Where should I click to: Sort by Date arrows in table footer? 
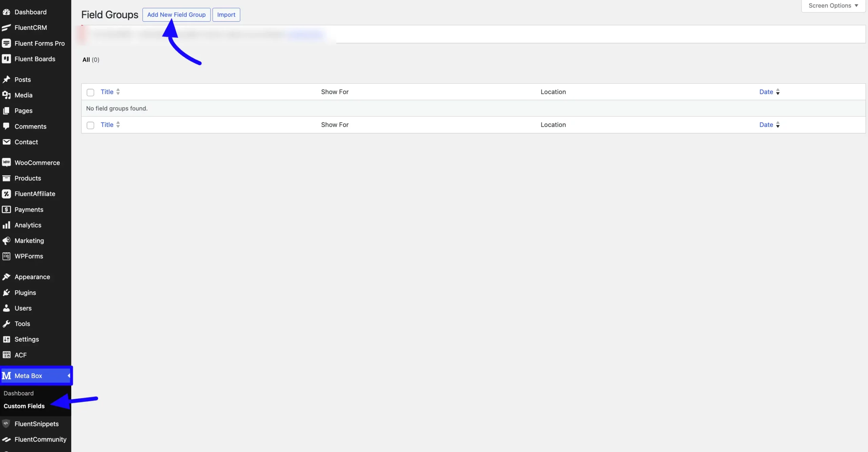coord(778,124)
